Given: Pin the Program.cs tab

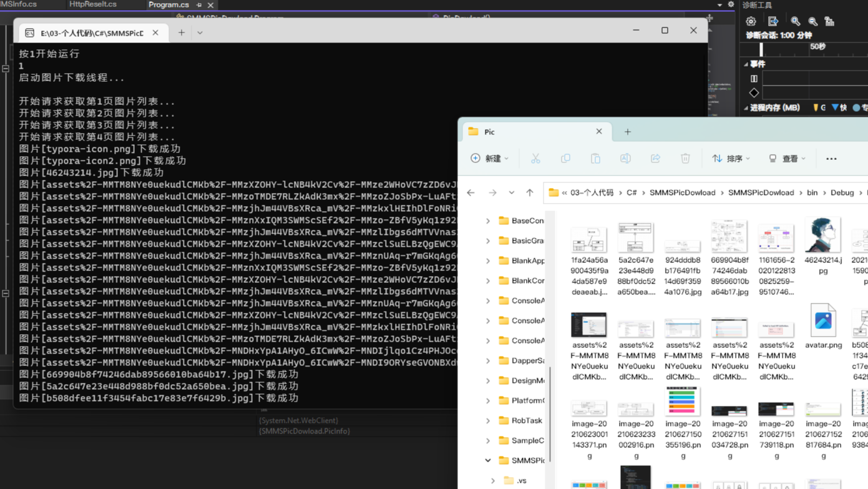Looking at the screenshot, I should 199,5.
